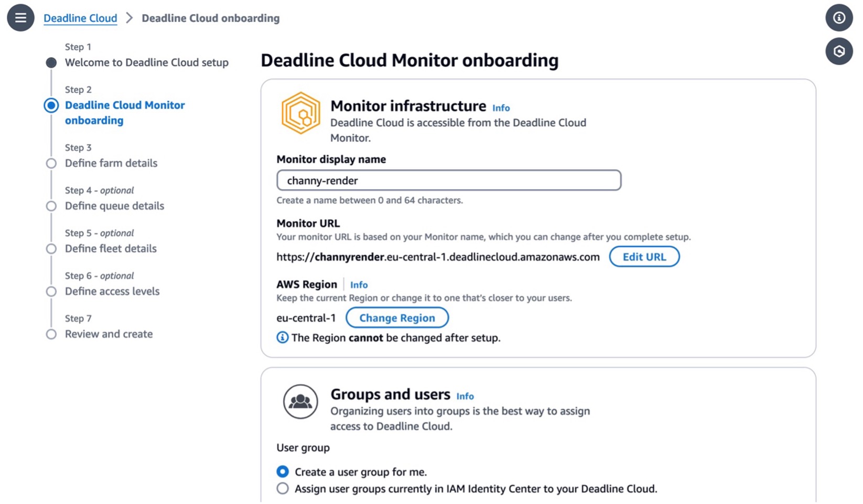Viewport: 863px width, 504px height.
Task: Select Create a user group for me
Action: [x=283, y=472]
